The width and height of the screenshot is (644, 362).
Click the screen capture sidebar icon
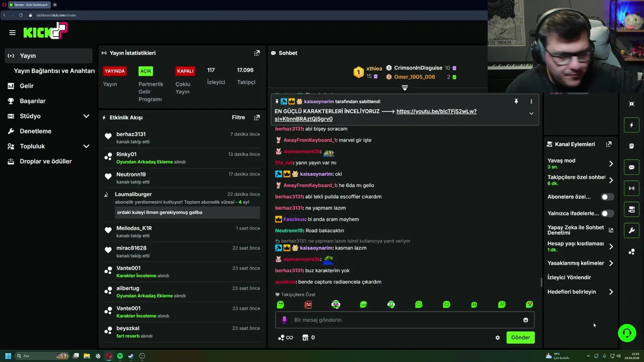(631, 104)
